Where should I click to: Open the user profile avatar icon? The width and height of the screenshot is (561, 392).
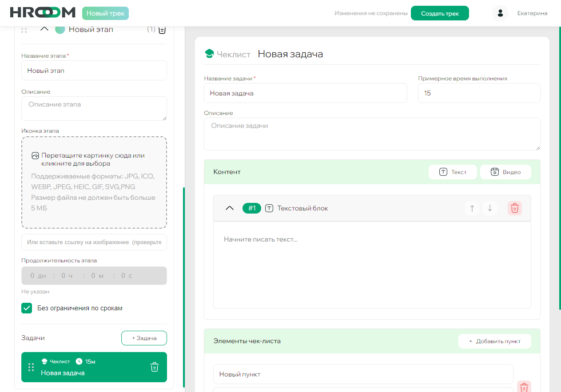tap(500, 13)
